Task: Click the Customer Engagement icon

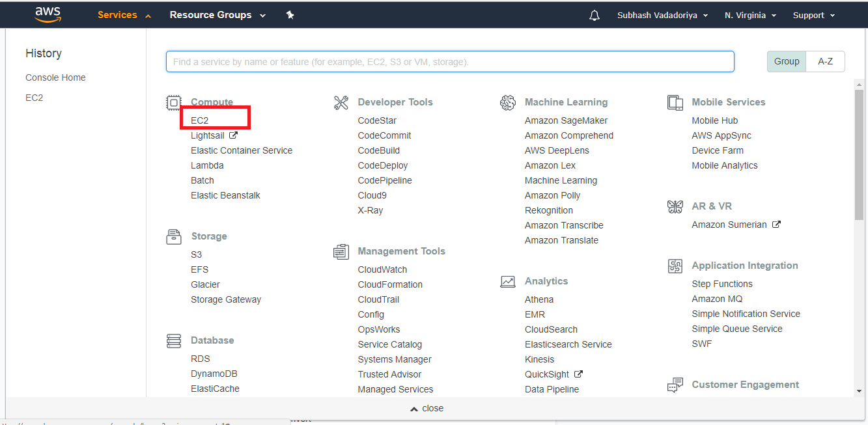Action: 675,385
